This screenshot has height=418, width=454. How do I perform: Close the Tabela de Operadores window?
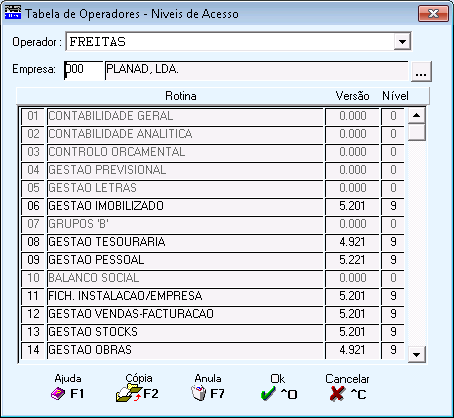pyautogui.click(x=433, y=14)
